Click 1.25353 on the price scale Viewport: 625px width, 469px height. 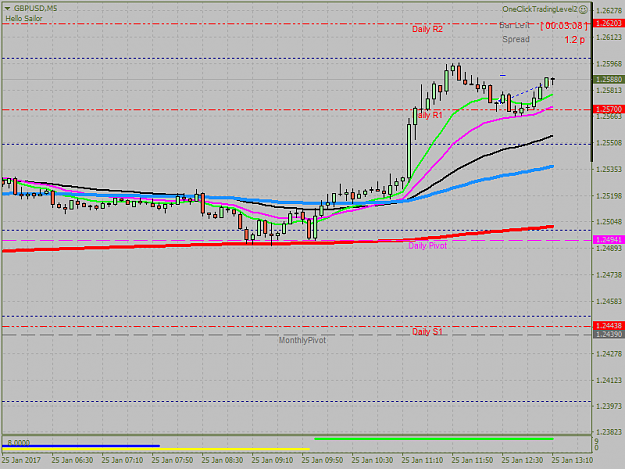tap(609, 169)
